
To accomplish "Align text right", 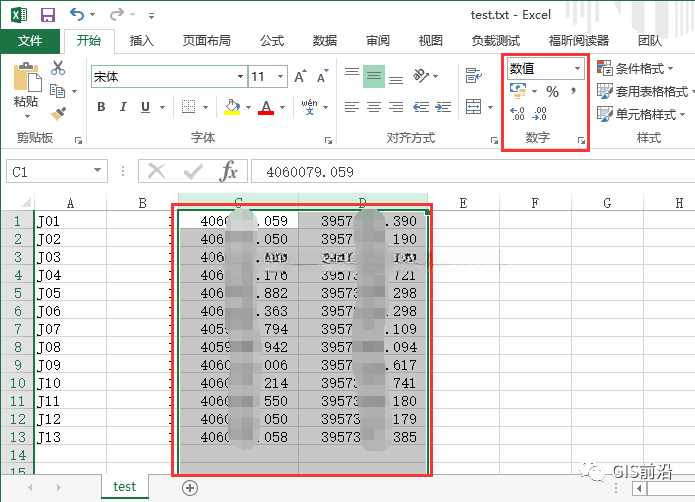I will point(396,107).
